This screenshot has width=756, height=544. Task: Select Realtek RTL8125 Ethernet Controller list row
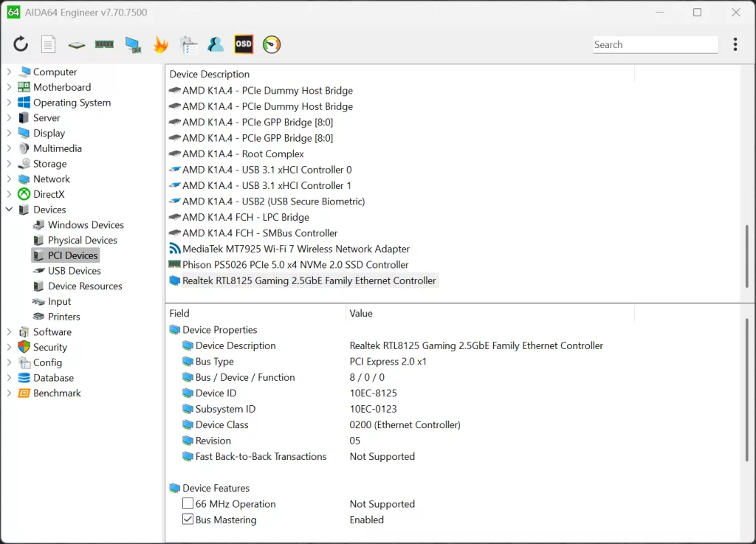309,280
